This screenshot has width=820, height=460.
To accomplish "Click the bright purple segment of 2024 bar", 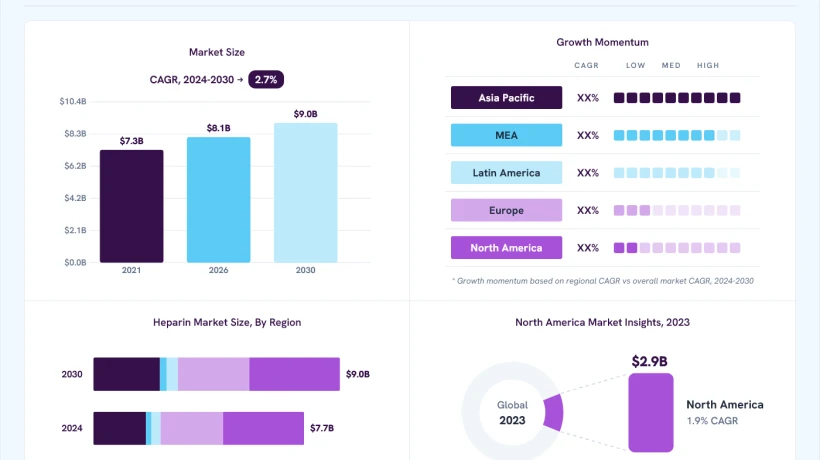I will [264, 428].
